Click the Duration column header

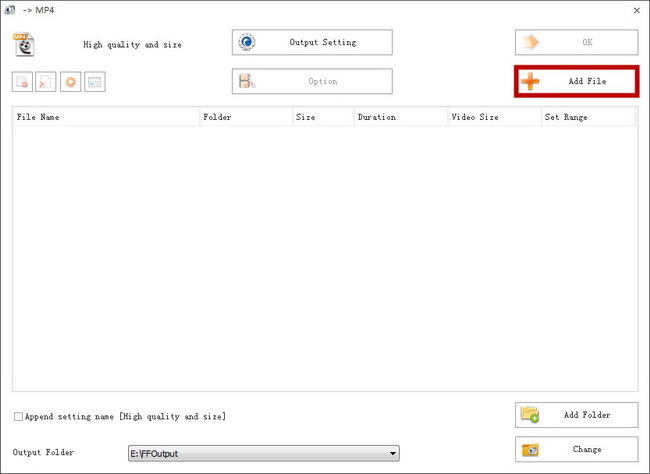[401, 117]
